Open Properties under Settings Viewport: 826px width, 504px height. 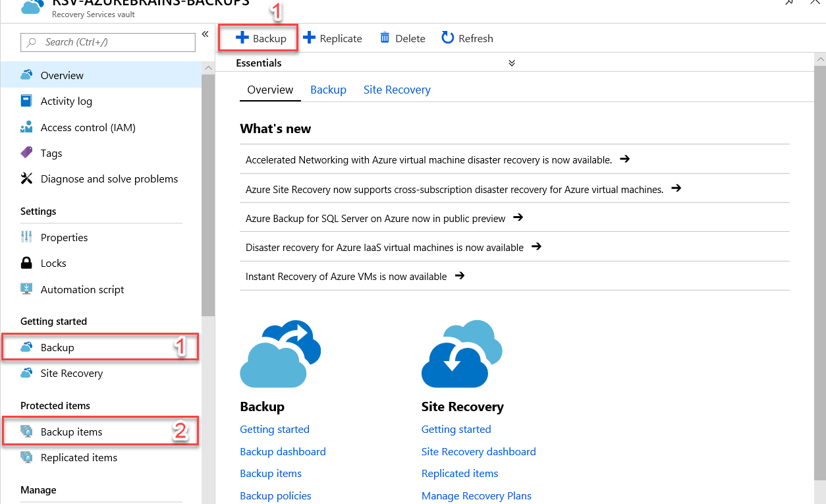101,237
